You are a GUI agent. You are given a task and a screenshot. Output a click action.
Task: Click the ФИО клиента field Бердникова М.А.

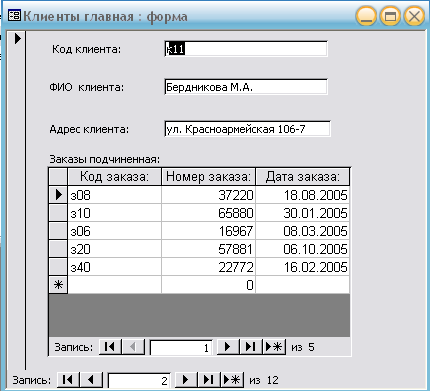click(x=246, y=87)
